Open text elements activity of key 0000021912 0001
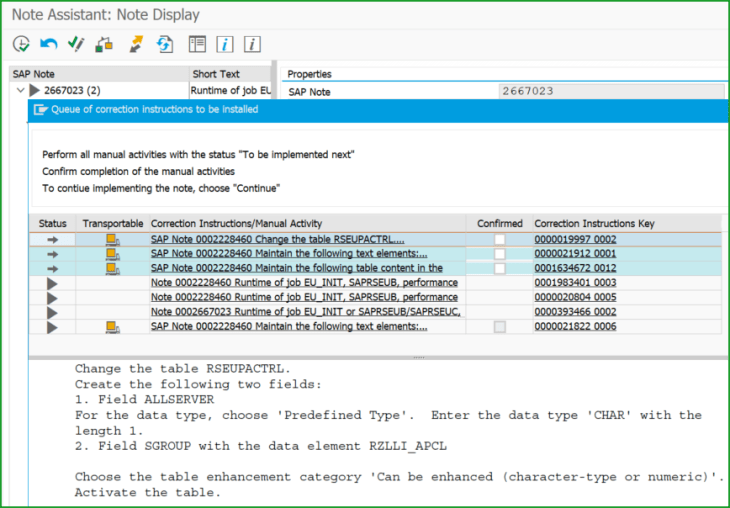The image size is (730, 508). (289, 254)
